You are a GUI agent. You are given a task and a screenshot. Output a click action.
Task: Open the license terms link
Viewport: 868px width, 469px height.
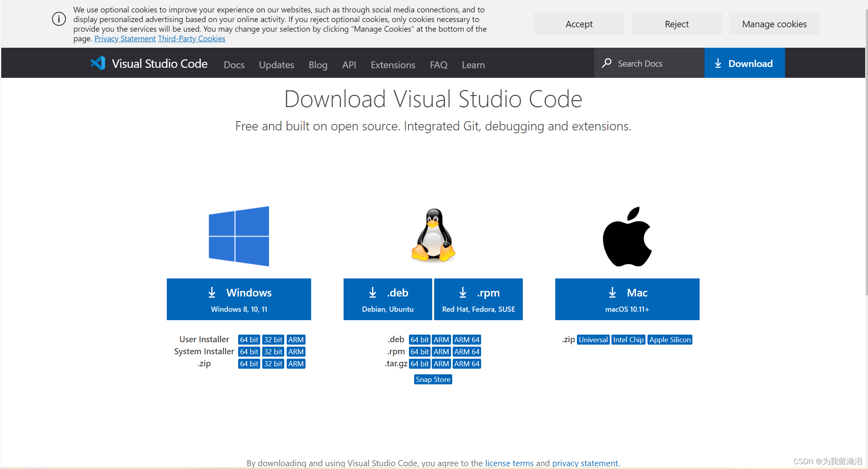(x=509, y=463)
